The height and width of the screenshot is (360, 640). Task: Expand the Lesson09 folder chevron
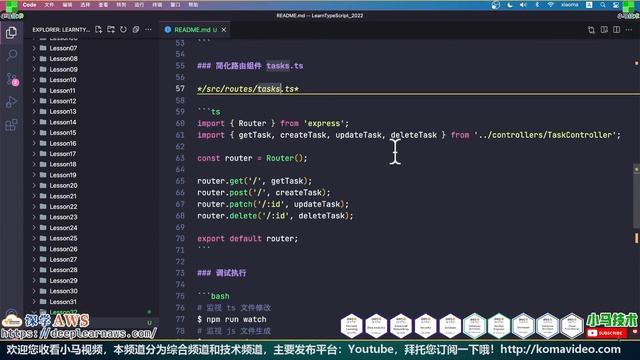(34, 69)
